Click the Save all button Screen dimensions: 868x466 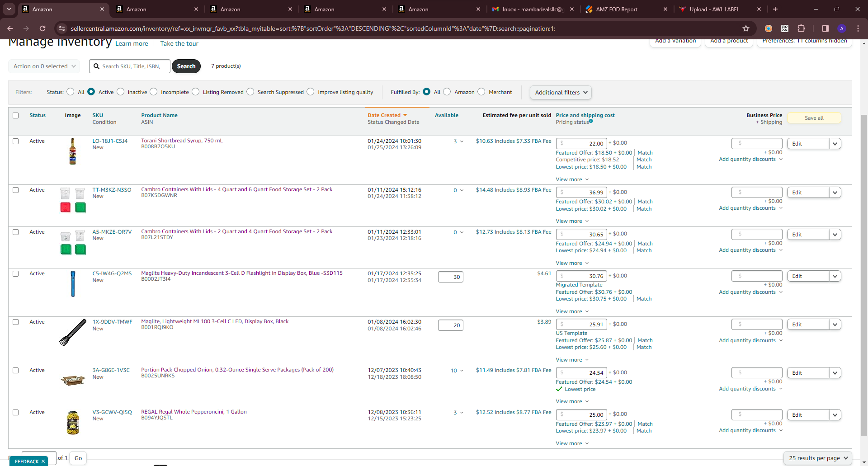[814, 118]
